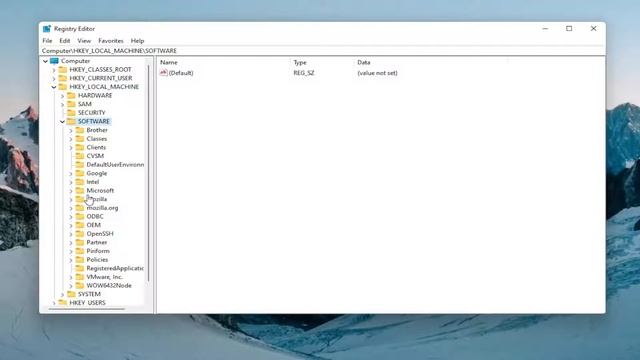640x360 pixels.
Task: Open the View menu
Action: coord(84,41)
